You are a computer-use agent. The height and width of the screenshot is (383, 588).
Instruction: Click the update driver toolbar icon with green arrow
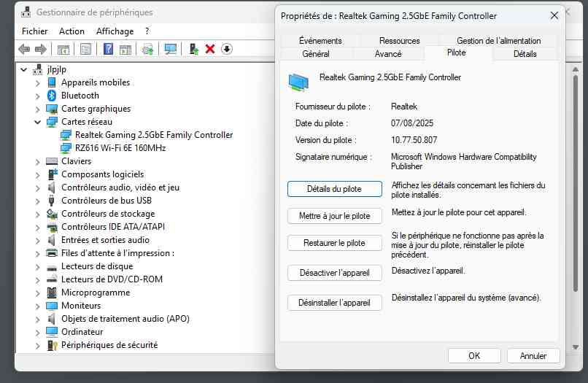(x=193, y=49)
